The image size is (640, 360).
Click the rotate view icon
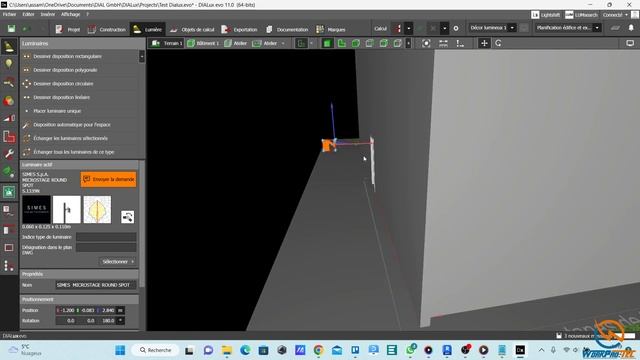(498, 43)
